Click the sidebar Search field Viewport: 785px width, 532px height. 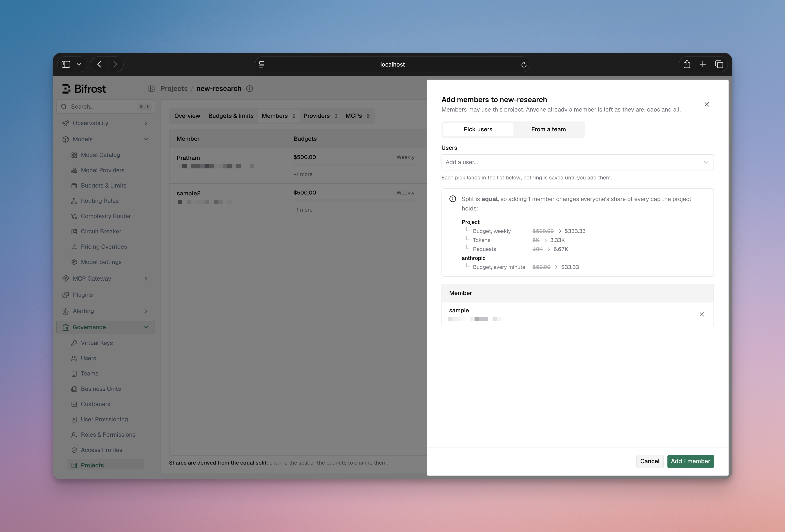(x=106, y=107)
